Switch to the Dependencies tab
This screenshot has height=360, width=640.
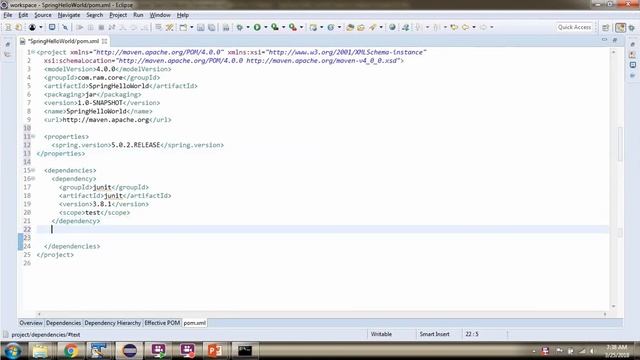63,323
